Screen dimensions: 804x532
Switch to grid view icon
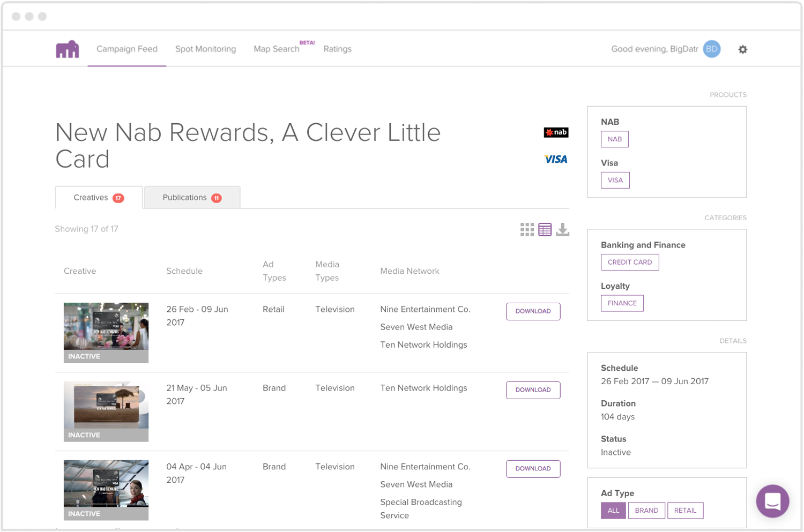coord(527,230)
